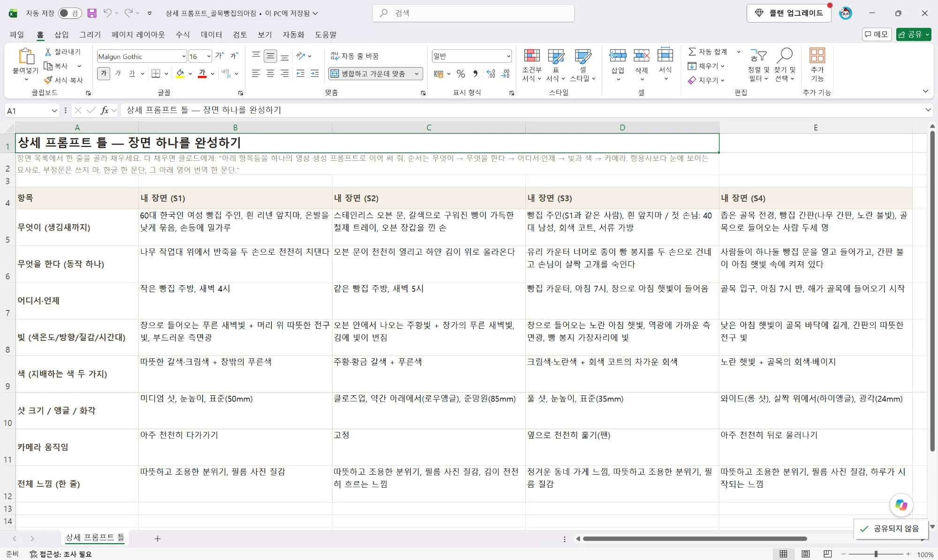Click the Insert Function fx icon

(x=104, y=110)
